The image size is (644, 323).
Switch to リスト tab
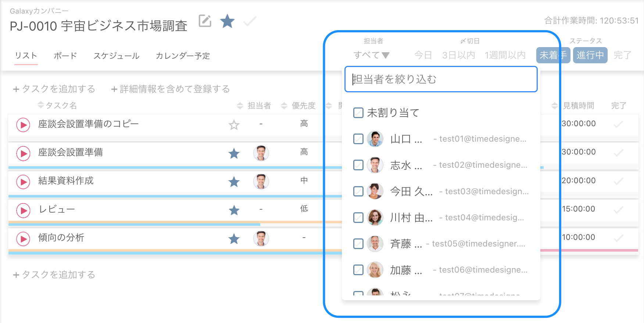coord(26,56)
